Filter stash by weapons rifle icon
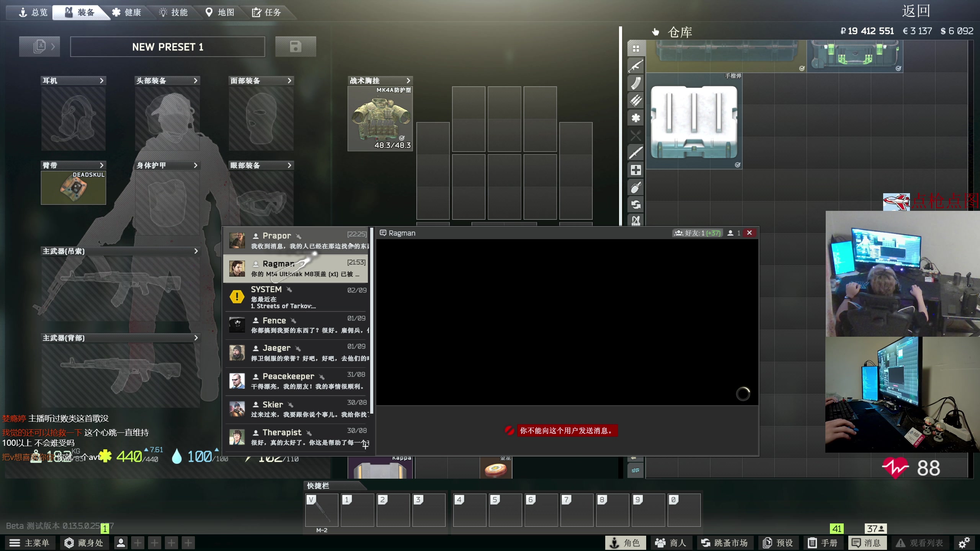The image size is (980, 551). click(636, 66)
